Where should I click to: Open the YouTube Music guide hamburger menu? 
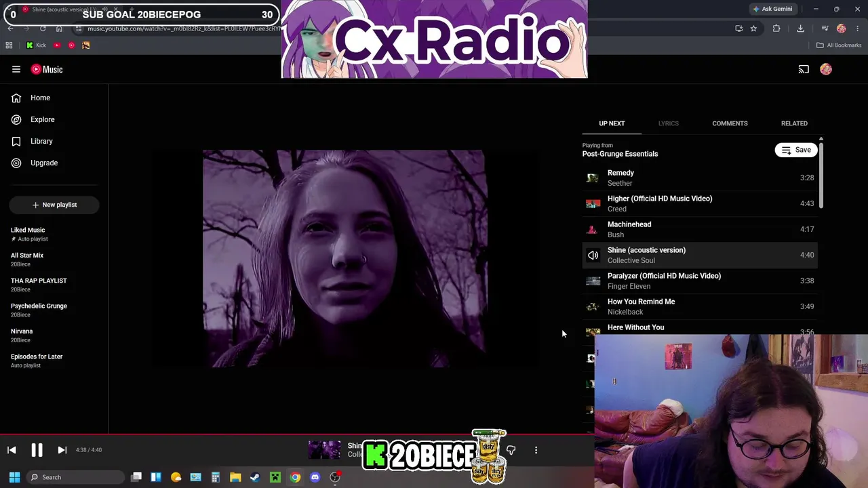[16, 69]
